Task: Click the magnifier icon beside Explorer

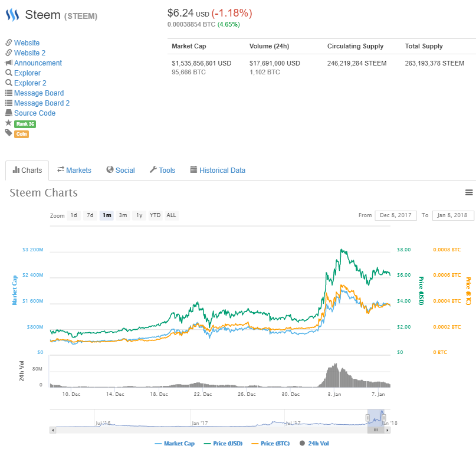Action: click(x=9, y=73)
